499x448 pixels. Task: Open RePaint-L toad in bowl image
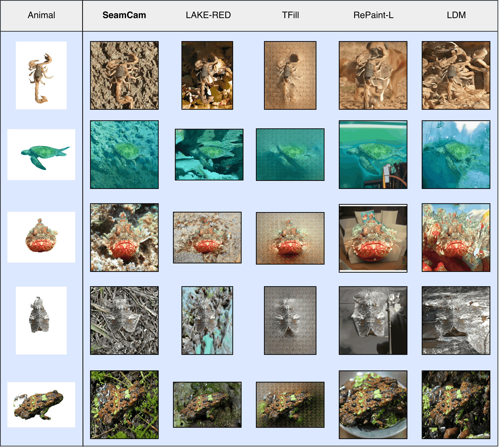pos(373,405)
